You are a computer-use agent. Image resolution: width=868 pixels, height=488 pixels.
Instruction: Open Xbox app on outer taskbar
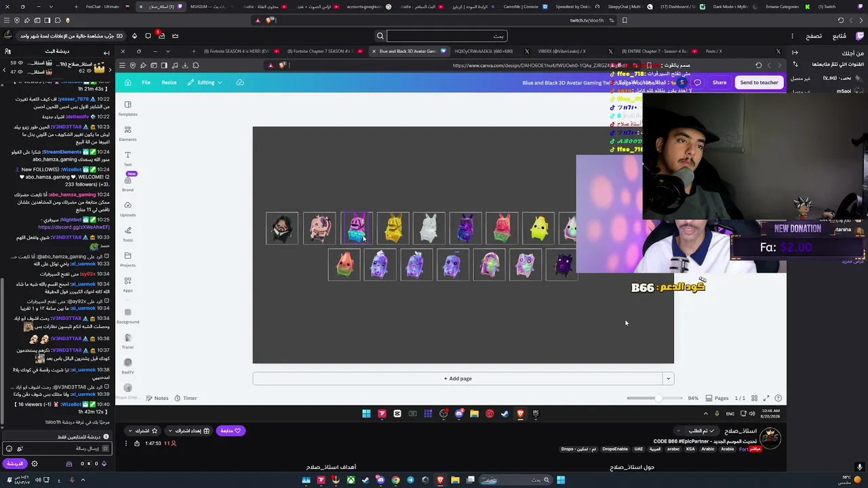pyautogui.click(x=351, y=480)
